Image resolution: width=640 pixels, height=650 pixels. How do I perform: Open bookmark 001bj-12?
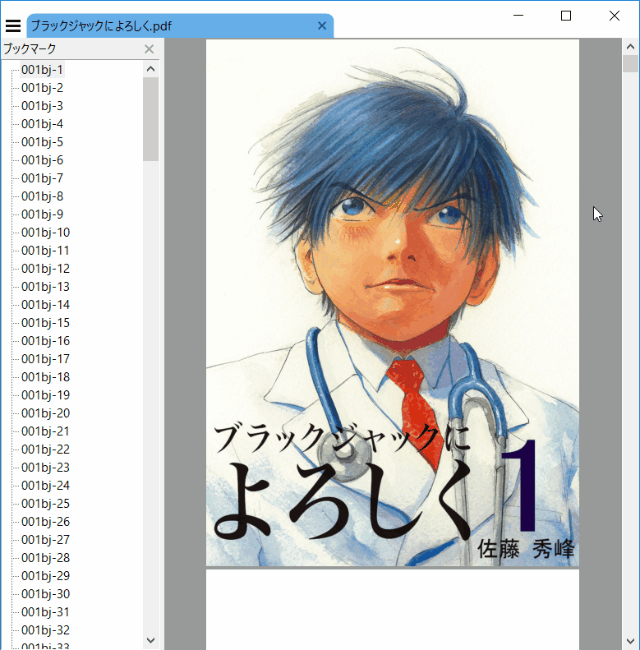click(45, 269)
